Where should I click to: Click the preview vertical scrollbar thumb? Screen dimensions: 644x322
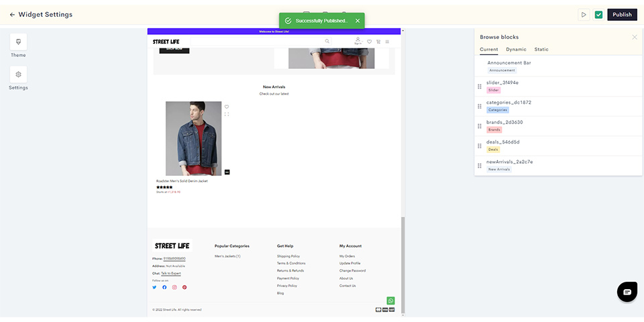coord(403,265)
